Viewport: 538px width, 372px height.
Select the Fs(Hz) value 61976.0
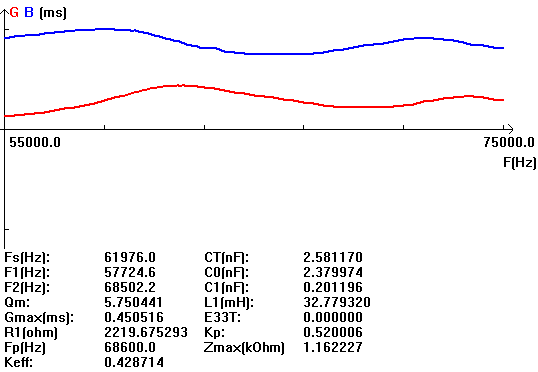coord(130,257)
